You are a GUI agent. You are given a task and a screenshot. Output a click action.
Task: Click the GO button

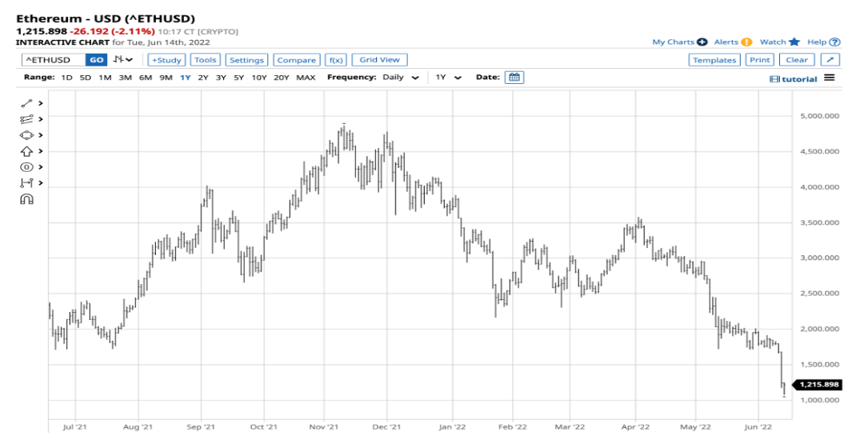(96, 60)
